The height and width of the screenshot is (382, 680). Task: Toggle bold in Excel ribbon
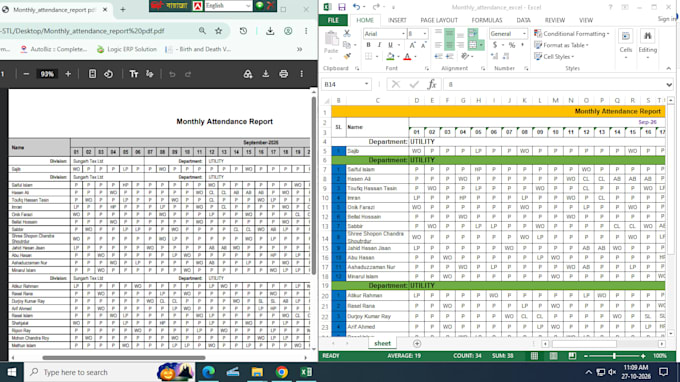click(368, 45)
